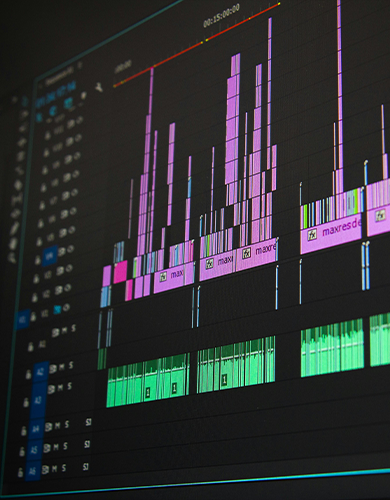Toggle track output eye on V4
Screen dimensions: 390x500
[70, 249]
